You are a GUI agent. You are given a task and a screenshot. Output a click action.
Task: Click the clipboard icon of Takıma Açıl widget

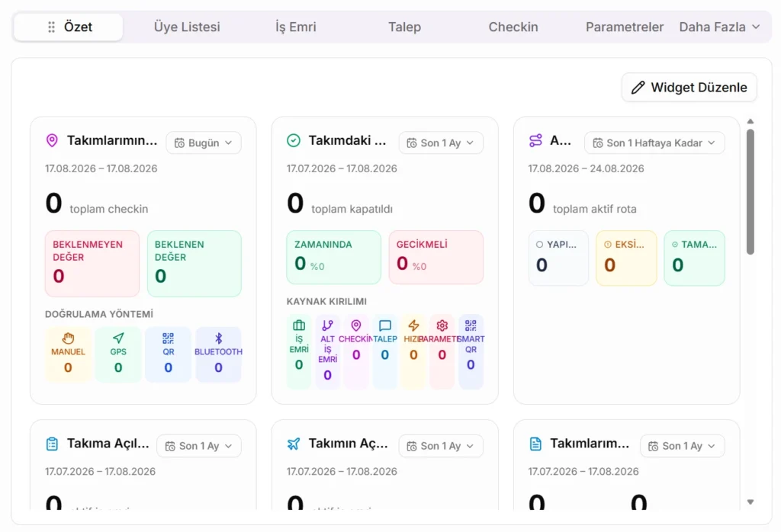click(x=52, y=444)
